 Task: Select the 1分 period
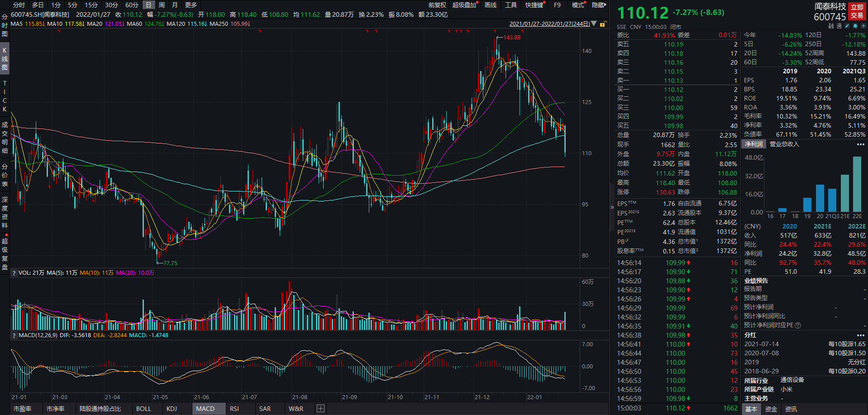[56, 5]
